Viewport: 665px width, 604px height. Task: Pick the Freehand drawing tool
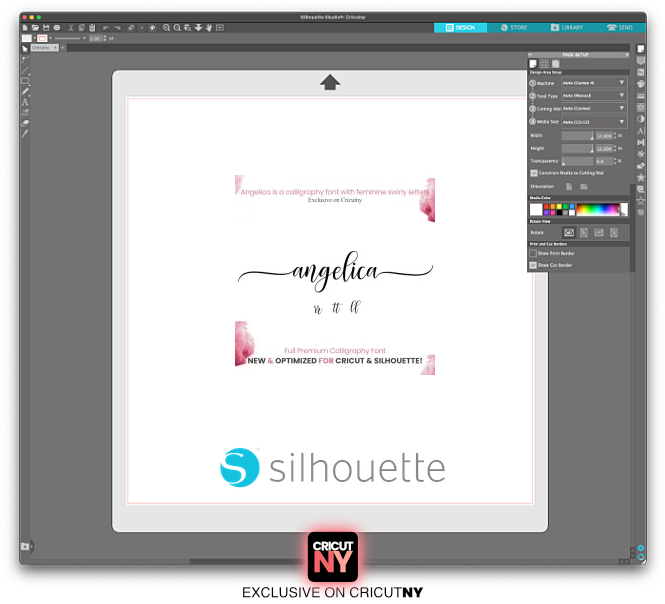coord(25,91)
